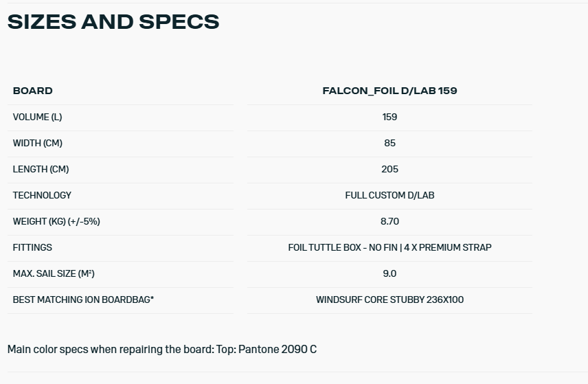Click the VOLUME (L) row label
Screen dimensions: 588x384
pos(37,117)
